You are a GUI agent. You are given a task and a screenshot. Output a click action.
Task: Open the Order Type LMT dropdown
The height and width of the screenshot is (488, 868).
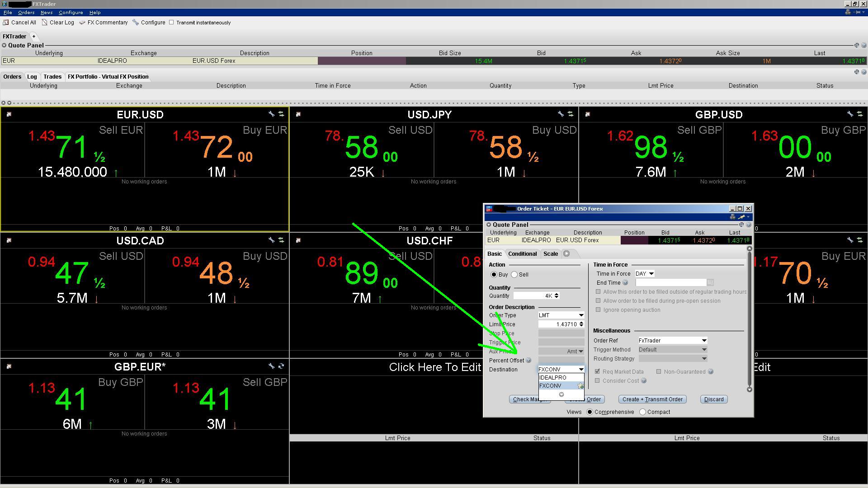coord(581,315)
